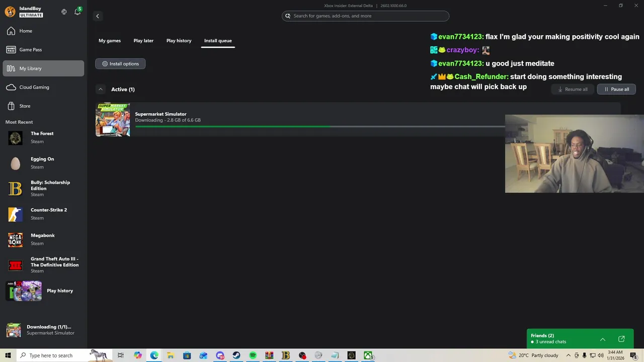This screenshot has width=644, height=362.
Task: Open the Windows Start menu
Action: pos(8,355)
